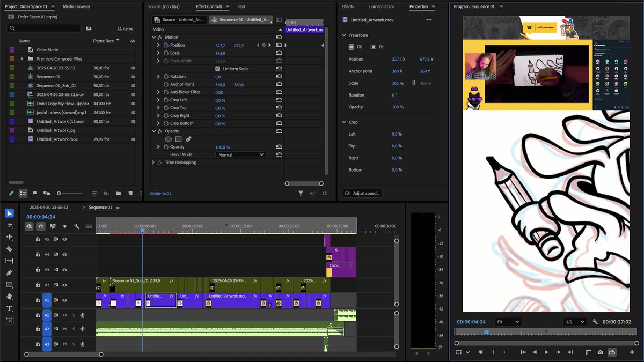Open the Fit zoom level dropdown
This screenshot has width=644, height=362.
[x=508, y=322]
